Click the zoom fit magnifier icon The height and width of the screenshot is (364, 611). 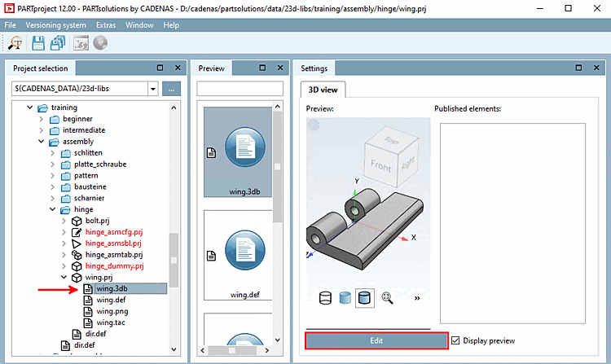tap(387, 298)
